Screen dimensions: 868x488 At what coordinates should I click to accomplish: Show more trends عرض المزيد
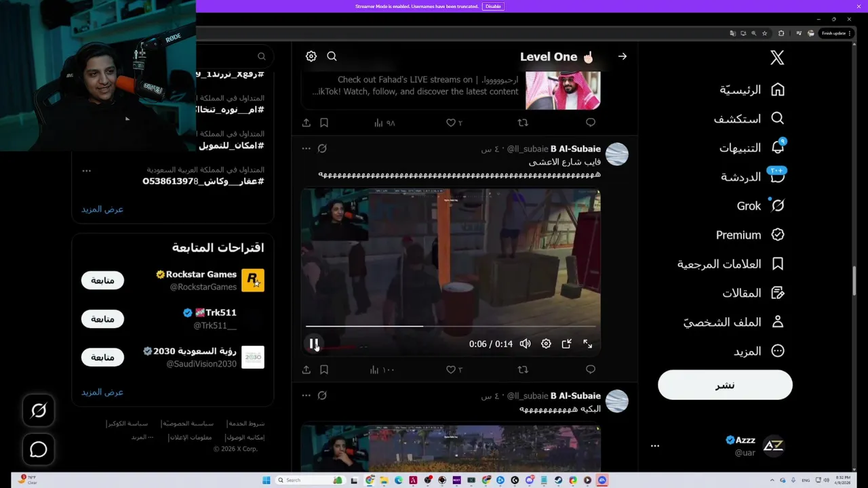[x=102, y=209]
